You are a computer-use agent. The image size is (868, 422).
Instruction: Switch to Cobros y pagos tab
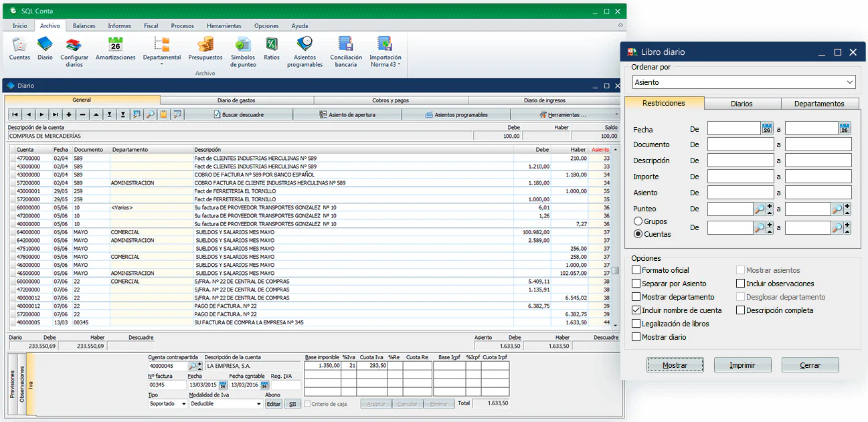(390, 100)
